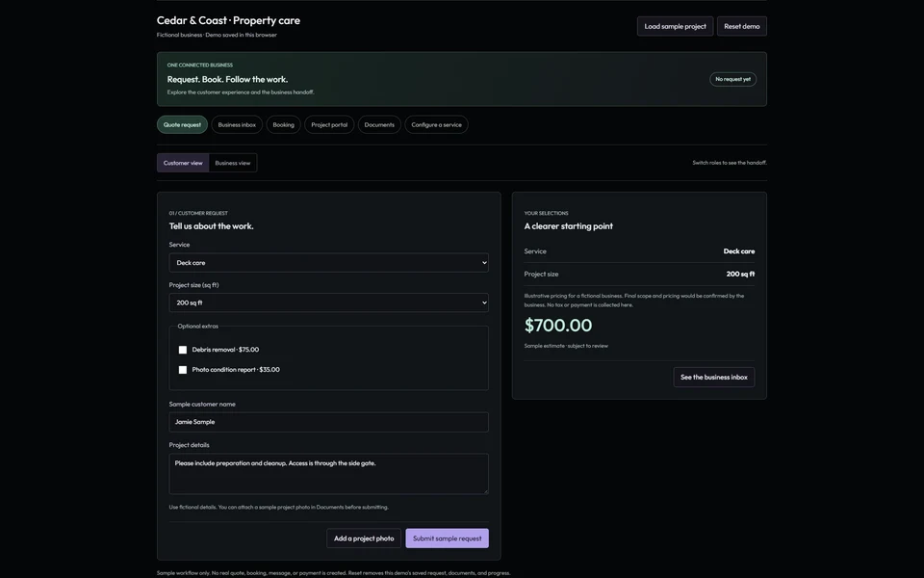This screenshot has width=924, height=578.
Task: Submit the sample request
Action: [x=448, y=538]
